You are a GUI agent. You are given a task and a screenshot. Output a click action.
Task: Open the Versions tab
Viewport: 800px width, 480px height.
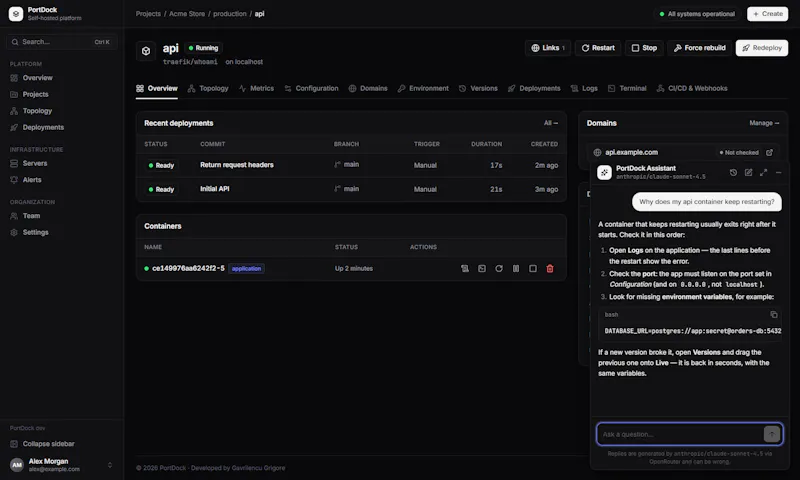[478, 88]
